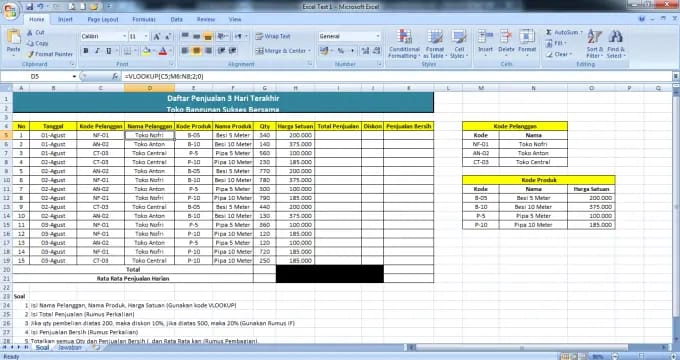Toggle italic formatting
This screenshot has height=360, width=680.
(x=97, y=51)
